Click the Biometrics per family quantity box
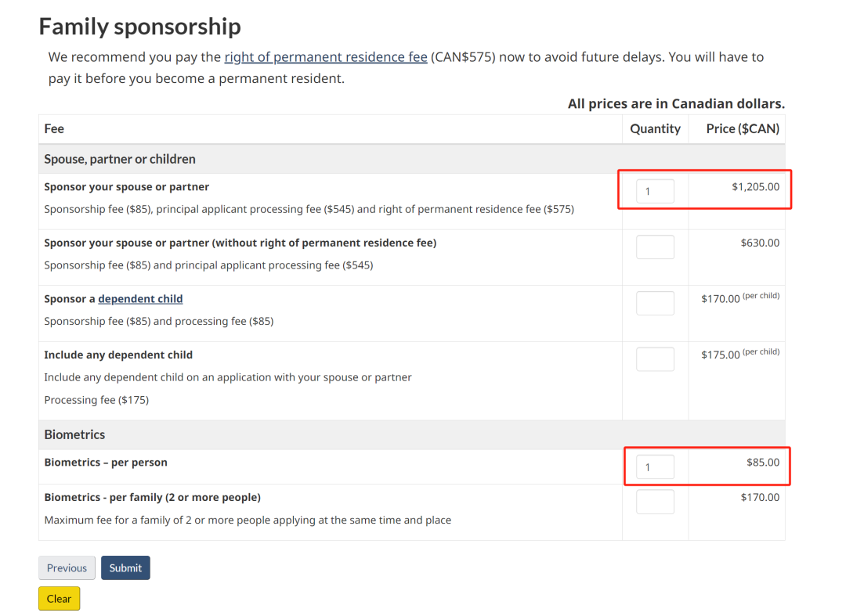The width and height of the screenshot is (846, 616). coord(655,502)
